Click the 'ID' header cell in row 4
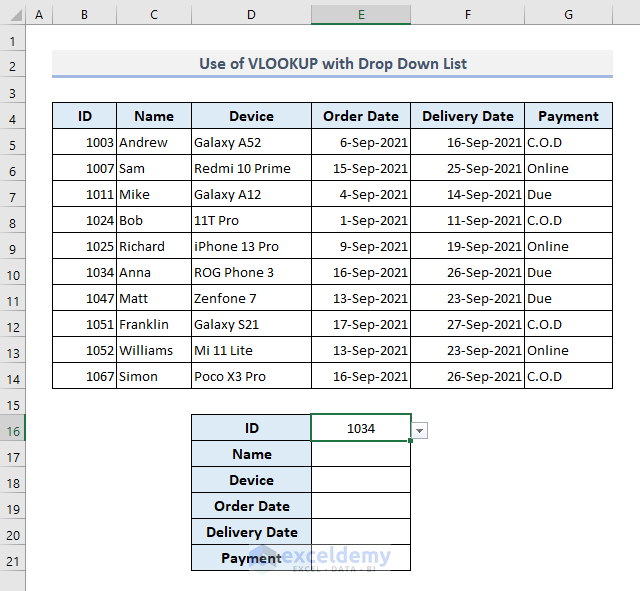 coord(84,116)
